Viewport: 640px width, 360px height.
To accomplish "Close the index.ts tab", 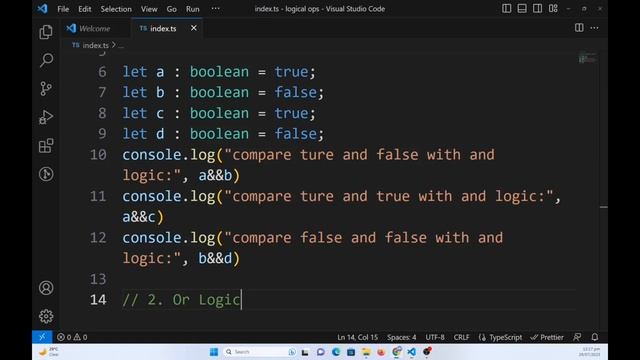I will tap(193, 28).
